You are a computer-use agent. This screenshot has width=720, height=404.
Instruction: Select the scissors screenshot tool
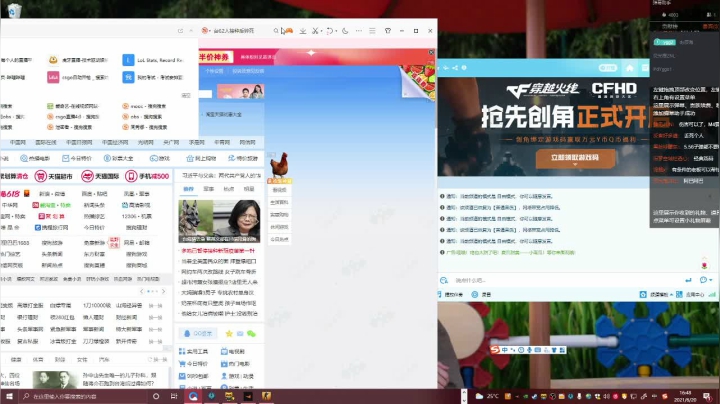click(x=315, y=31)
